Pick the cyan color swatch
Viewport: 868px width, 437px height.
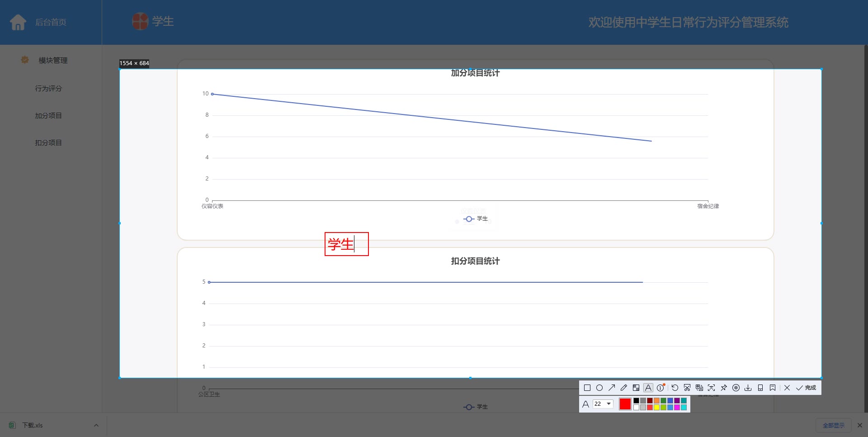point(684,407)
